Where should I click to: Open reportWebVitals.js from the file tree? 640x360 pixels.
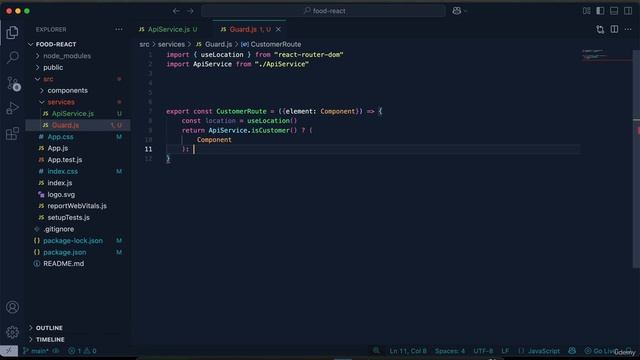pyautogui.click(x=78, y=206)
